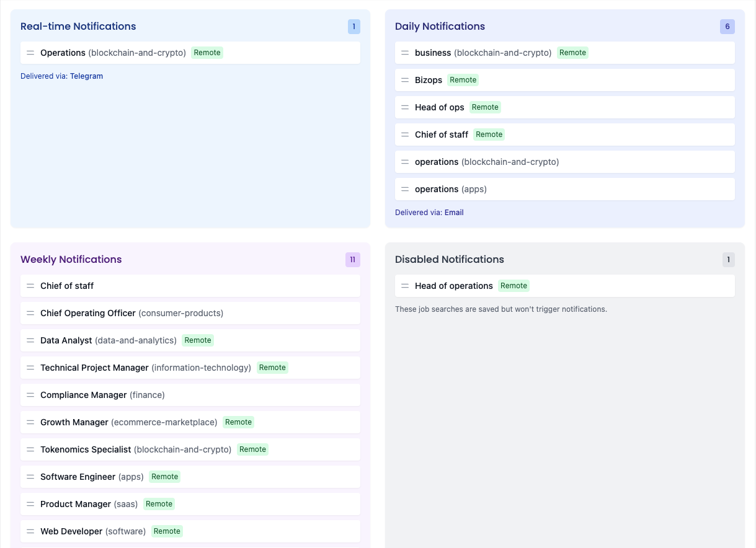Expand the Disabled Notifications section

449,259
